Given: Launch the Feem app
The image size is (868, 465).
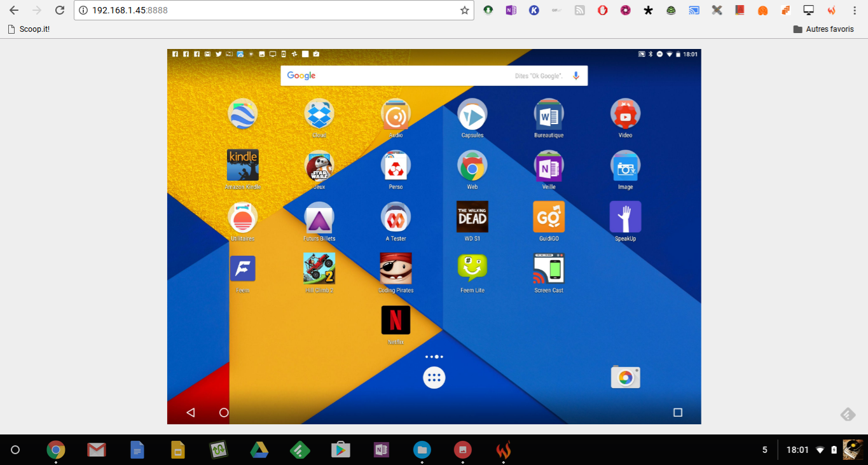Looking at the screenshot, I should (x=242, y=268).
